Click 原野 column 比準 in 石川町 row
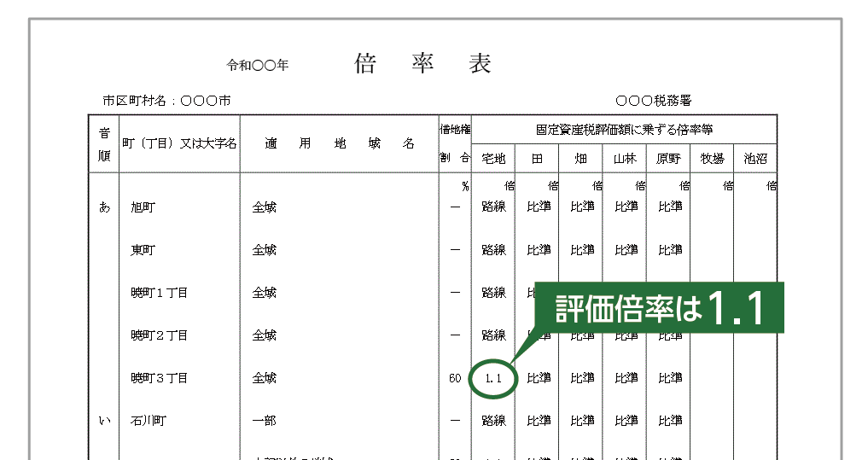The image size is (868, 460). [670, 422]
